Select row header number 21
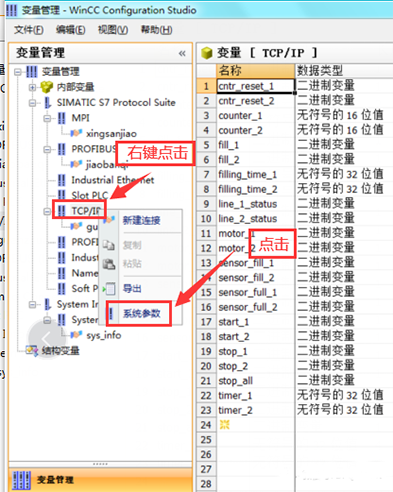 point(206,381)
